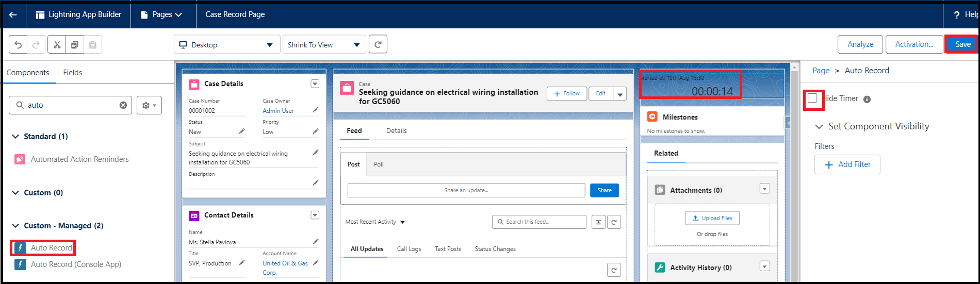This screenshot has height=284, width=980.
Task: Click the Refresh canvas button
Action: (x=378, y=45)
